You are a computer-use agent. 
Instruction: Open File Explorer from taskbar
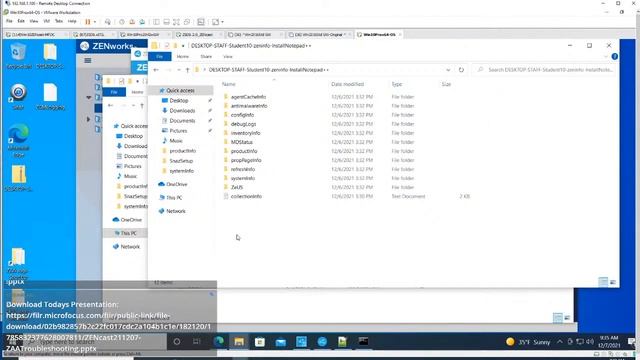tap(239, 342)
